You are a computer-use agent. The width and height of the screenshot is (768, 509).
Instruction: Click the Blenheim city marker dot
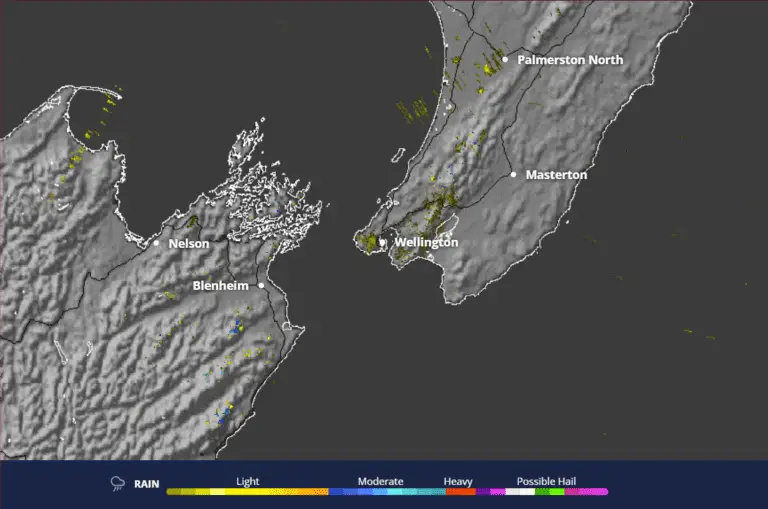(261, 285)
